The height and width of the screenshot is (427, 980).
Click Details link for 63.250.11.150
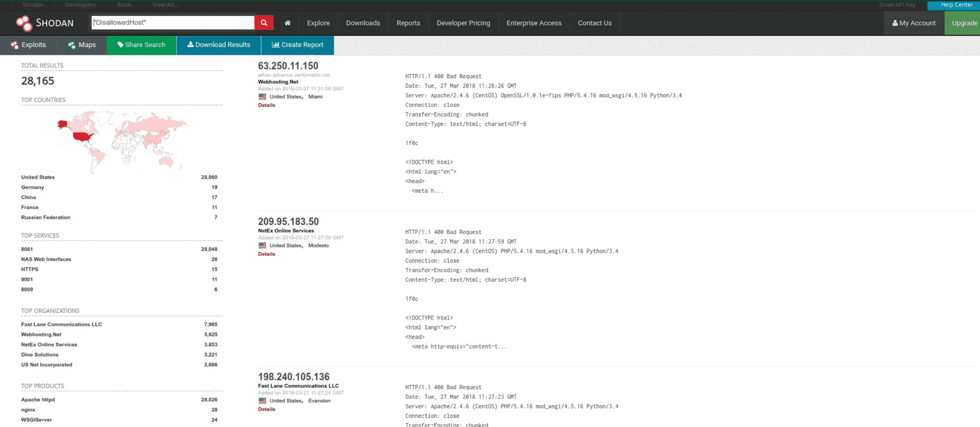click(266, 104)
